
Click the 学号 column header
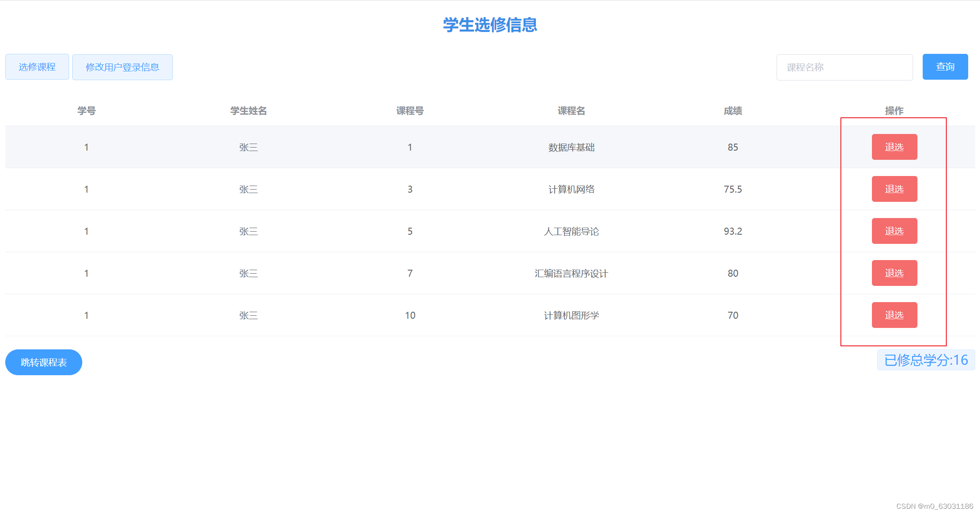(86, 111)
